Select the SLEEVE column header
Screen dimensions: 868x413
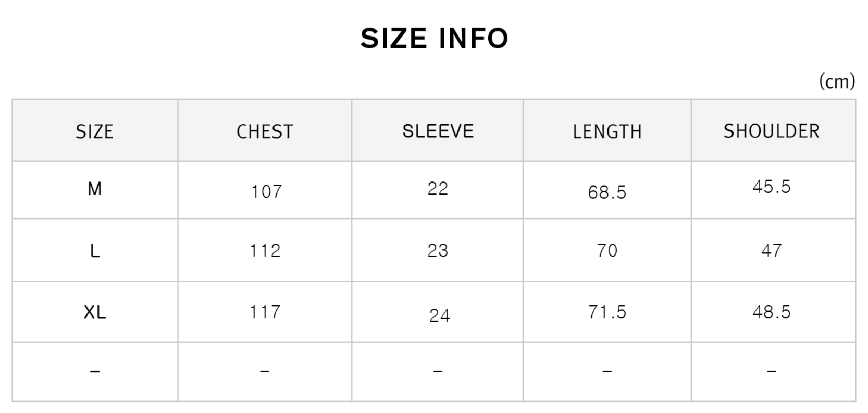point(438,131)
